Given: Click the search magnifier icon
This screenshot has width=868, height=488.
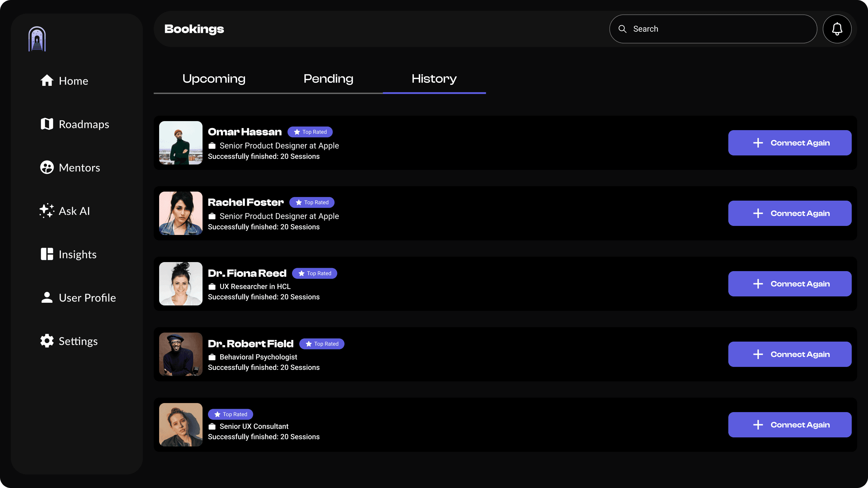Looking at the screenshot, I should pos(622,29).
